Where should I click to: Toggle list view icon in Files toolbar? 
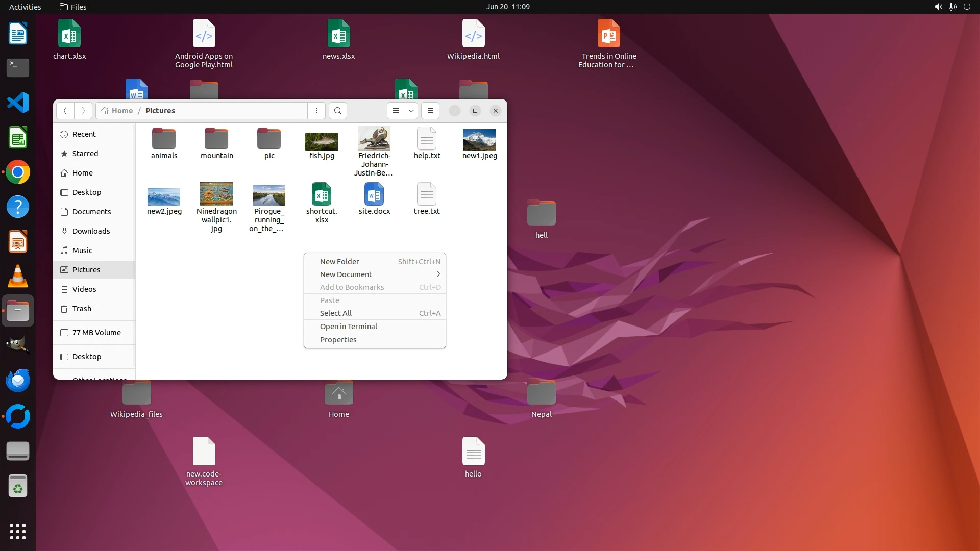396,111
